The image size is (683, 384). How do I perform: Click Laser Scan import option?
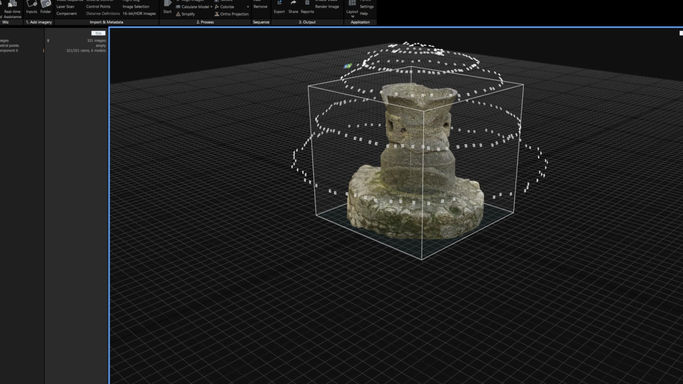click(x=65, y=7)
